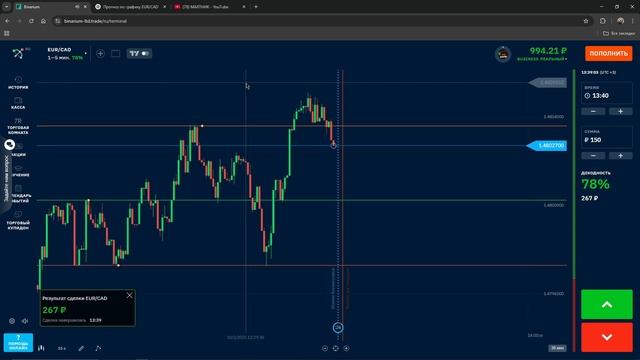This screenshot has width=640, height=360.
Task: Open the all bookmarks folder
Action: (x=619, y=33)
